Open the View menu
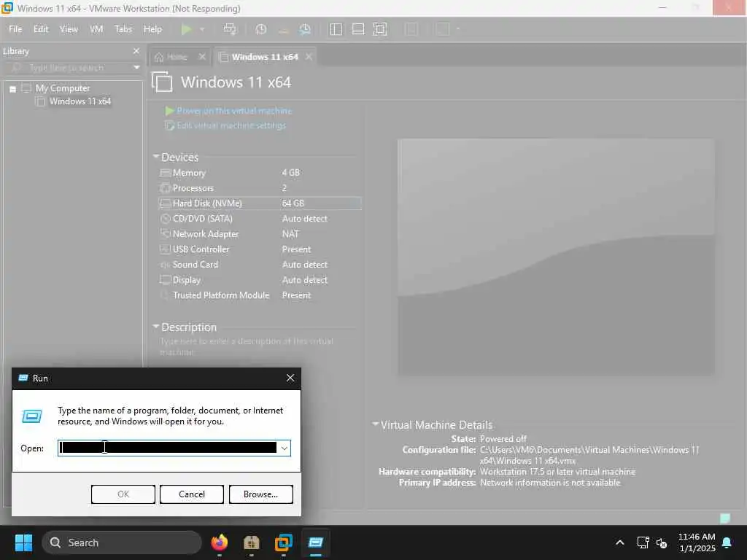Screen dimensions: 747x560 click(69, 29)
